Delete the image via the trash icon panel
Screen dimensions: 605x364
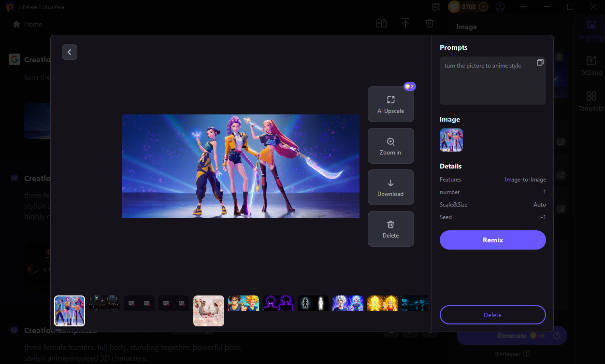click(390, 228)
